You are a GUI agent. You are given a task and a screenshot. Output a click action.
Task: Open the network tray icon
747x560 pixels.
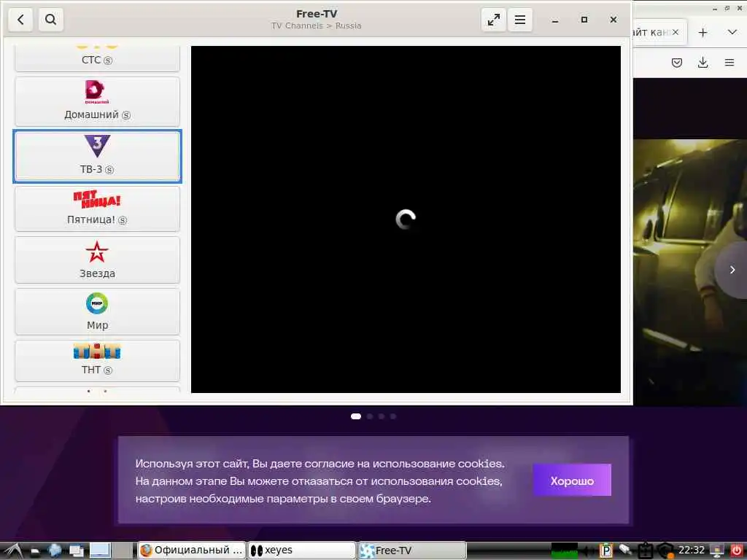point(625,551)
